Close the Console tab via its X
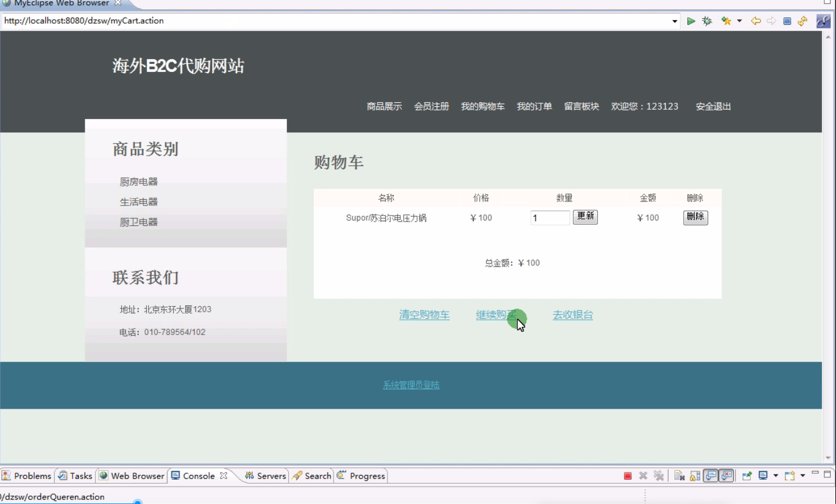 pyautogui.click(x=224, y=476)
